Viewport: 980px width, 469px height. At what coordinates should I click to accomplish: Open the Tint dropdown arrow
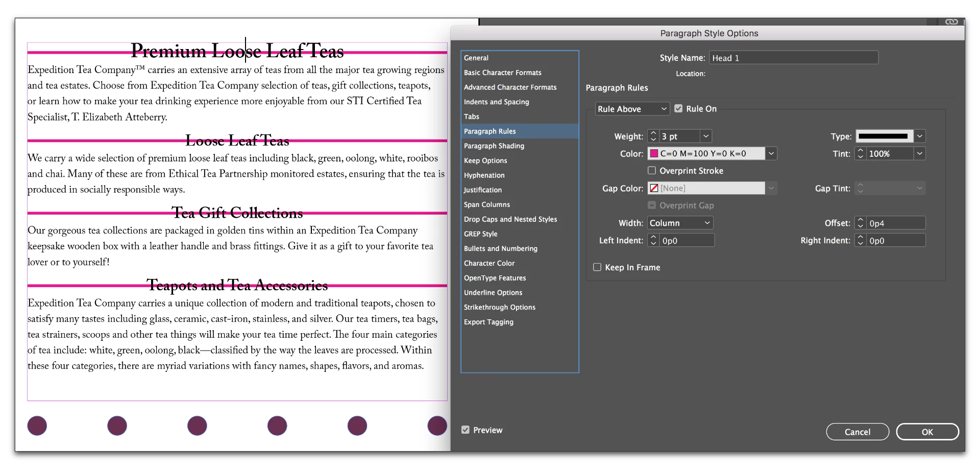tap(920, 153)
